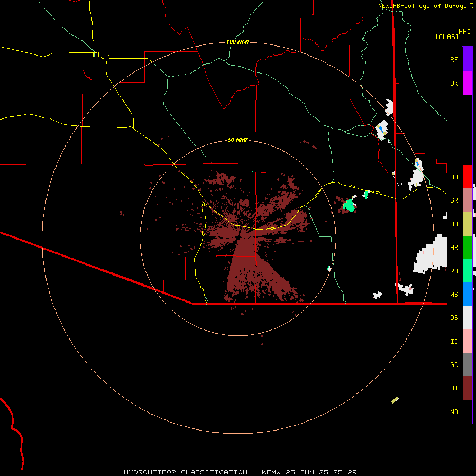Viewport: 476px width, 476px height.
Task: Select the GC gray legend swatch
Action: (x=467, y=364)
